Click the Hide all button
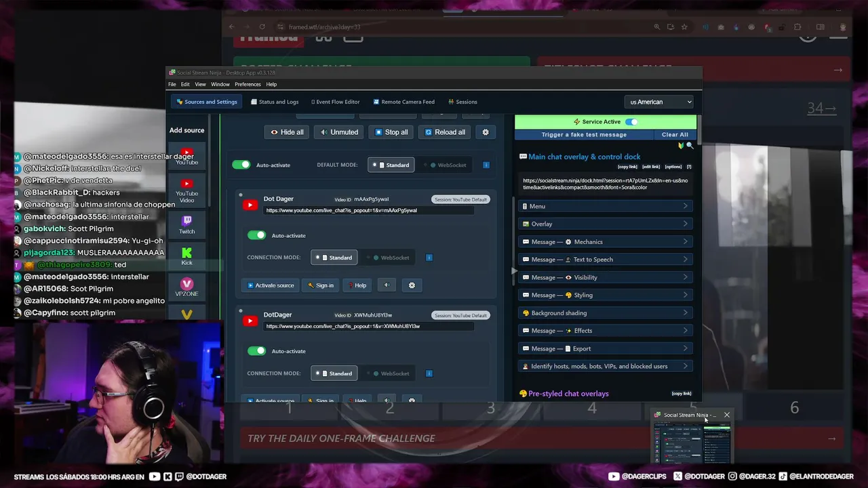The height and width of the screenshot is (488, 868). pos(287,132)
